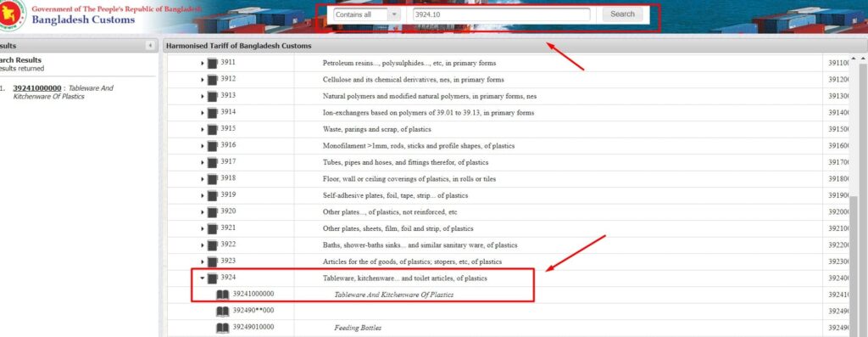
Task: Click the search field containing 3924.10
Action: point(502,15)
